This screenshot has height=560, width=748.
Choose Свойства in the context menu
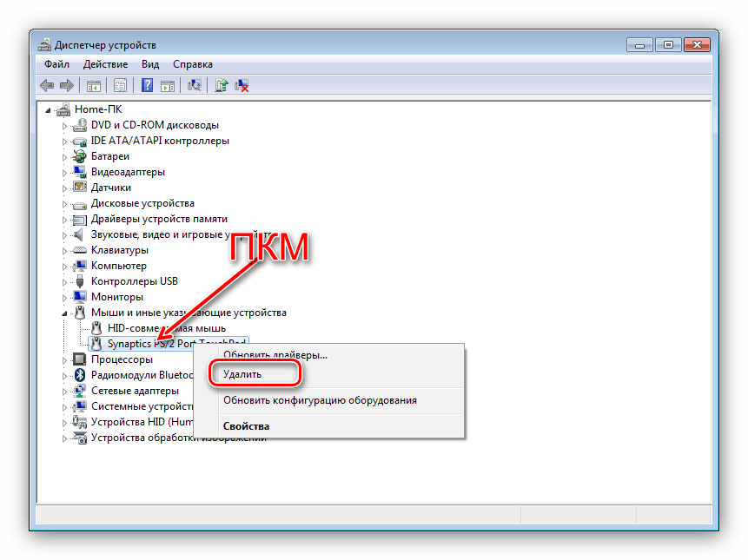[x=246, y=426]
